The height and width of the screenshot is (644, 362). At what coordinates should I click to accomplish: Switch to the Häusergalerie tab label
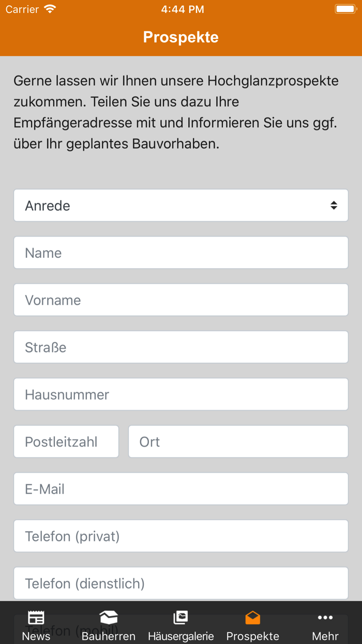(180, 636)
